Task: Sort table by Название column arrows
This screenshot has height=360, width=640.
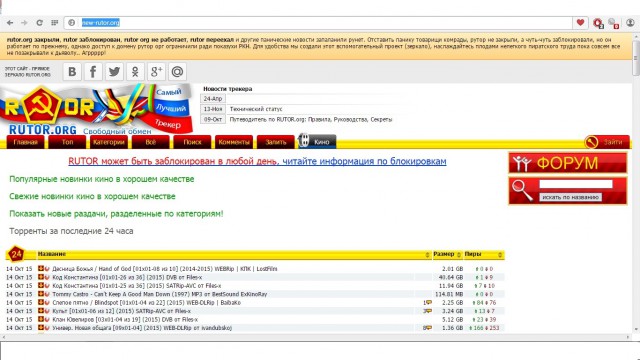Action: (x=427, y=255)
